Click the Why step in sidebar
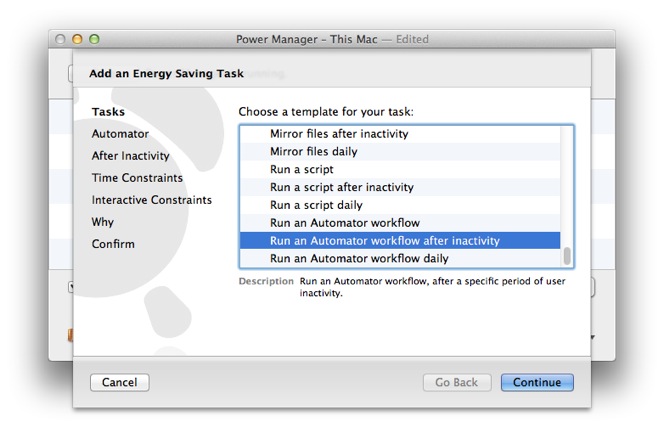Viewport: 664px width, 428px height. [102, 222]
